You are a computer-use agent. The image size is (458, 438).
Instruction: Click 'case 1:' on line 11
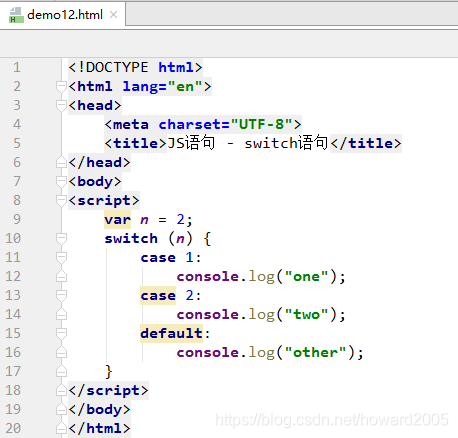tap(171, 258)
